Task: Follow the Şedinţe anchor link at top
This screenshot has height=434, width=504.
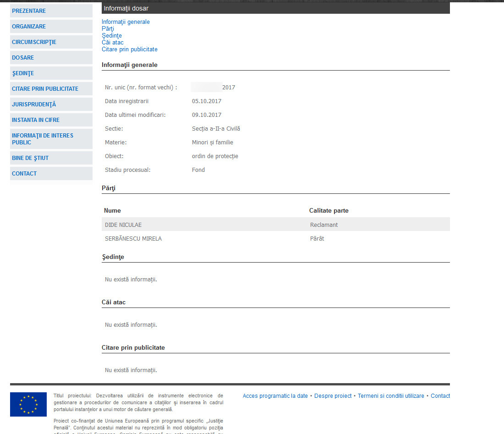Action: [112, 36]
